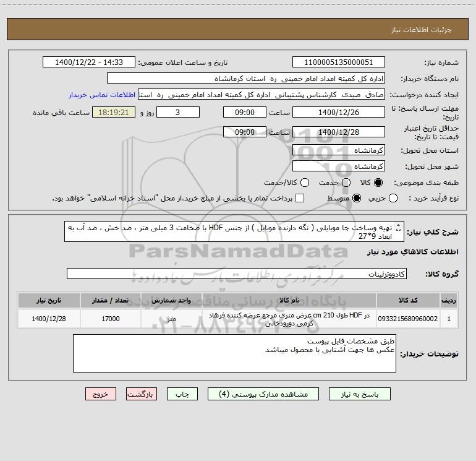Screen dimensions: 476x461
Task: Click the description box scroll arrows
Action: pyautogui.click(x=399, y=227)
